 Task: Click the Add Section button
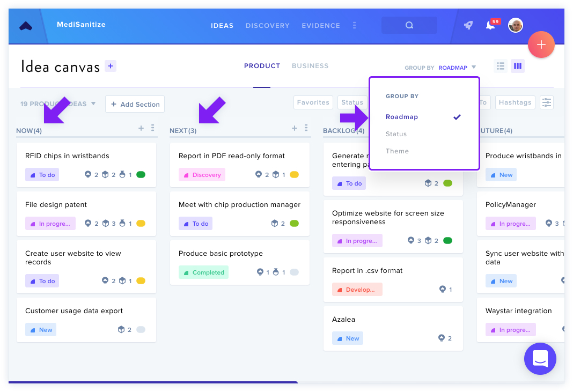(135, 104)
